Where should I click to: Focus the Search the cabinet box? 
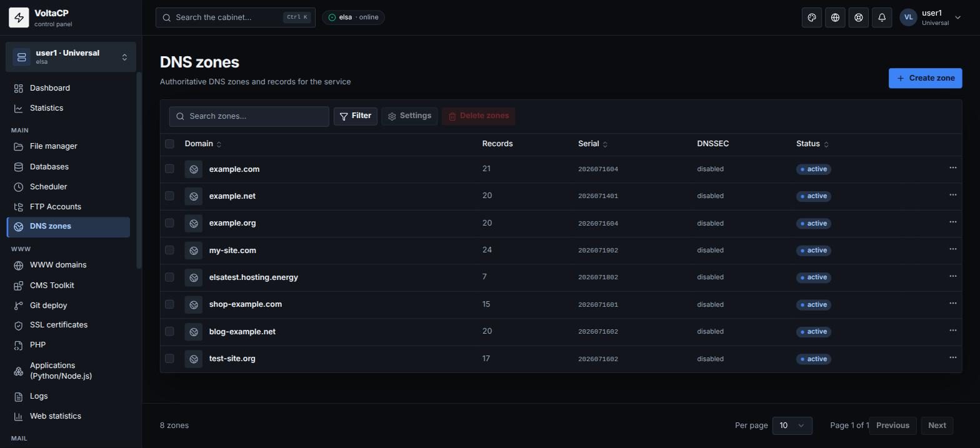pos(236,17)
